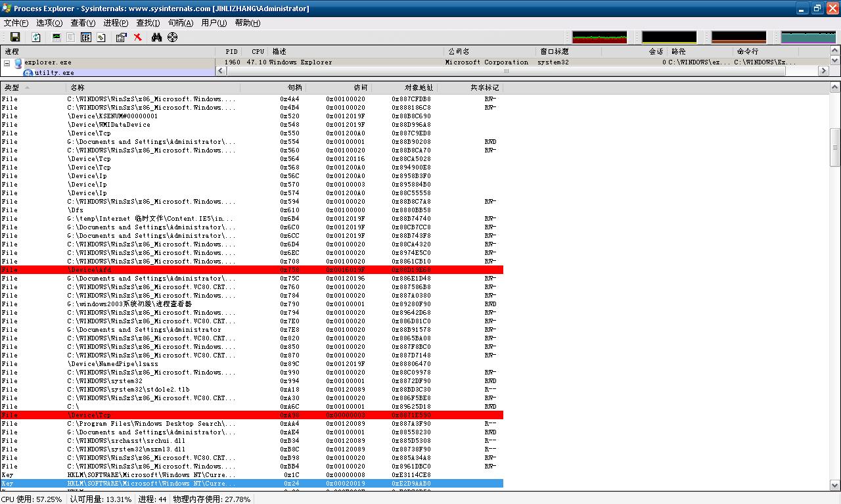Open the 用户(U) menu

[x=214, y=23]
